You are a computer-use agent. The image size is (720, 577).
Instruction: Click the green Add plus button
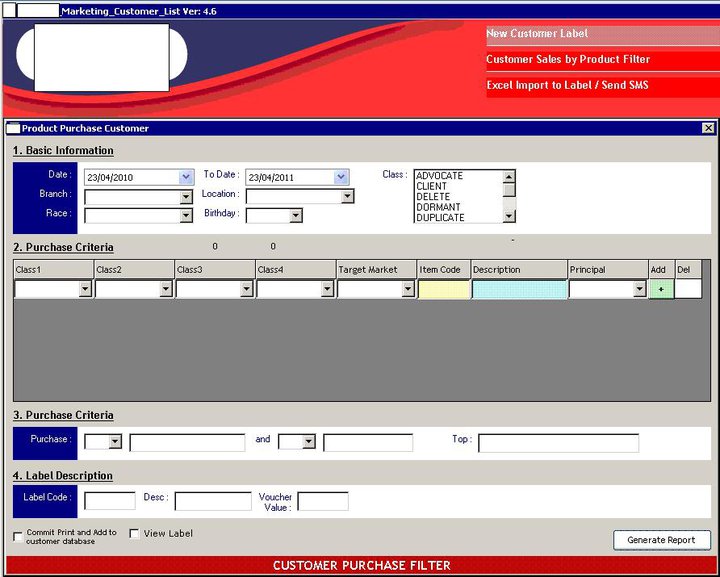[x=661, y=290]
